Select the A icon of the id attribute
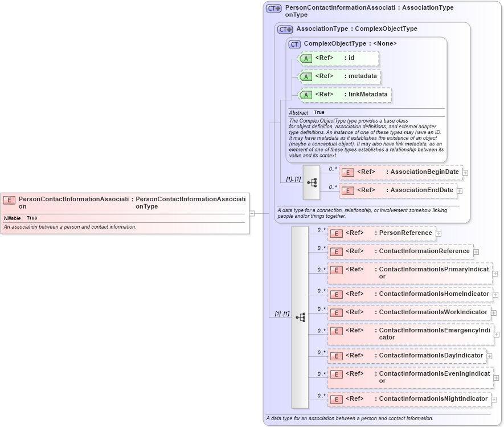Viewport: 504px width, 427px height. [x=305, y=58]
